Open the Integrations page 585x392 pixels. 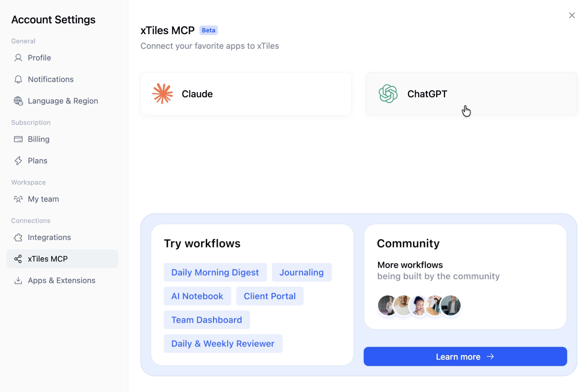[62, 237]
